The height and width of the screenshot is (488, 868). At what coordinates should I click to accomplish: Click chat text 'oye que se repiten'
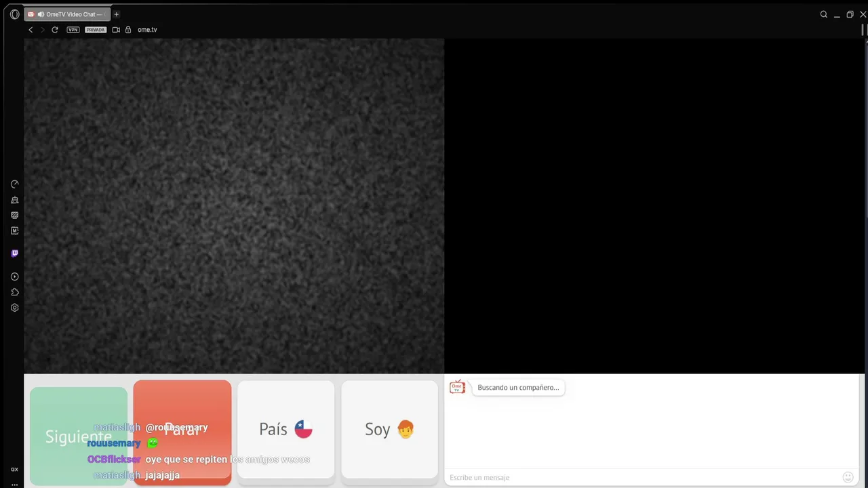tap(186, 460)
